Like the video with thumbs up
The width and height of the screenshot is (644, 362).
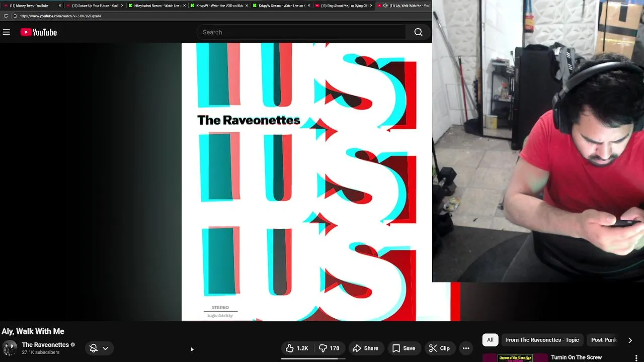(297, 348)
